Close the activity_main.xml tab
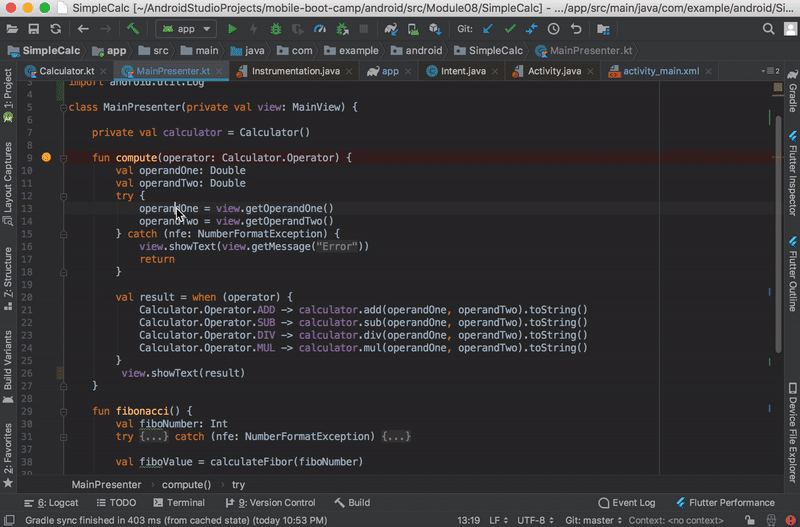The height and width of the screenshot is (527, 800). coord(708,71)
